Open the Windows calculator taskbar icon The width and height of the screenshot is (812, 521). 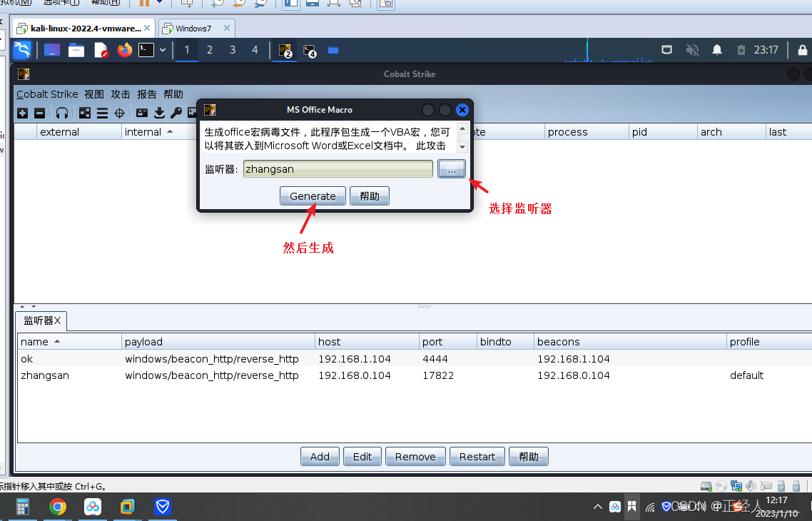(x=22, y=507)
